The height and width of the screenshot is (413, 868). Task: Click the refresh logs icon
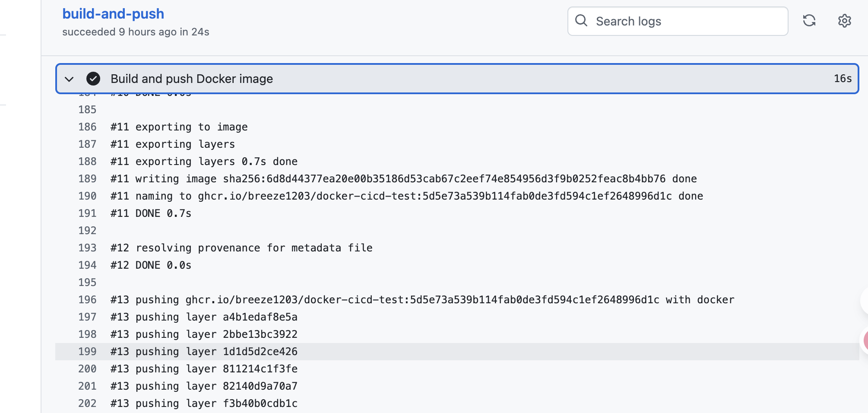[x=809, y=21]
